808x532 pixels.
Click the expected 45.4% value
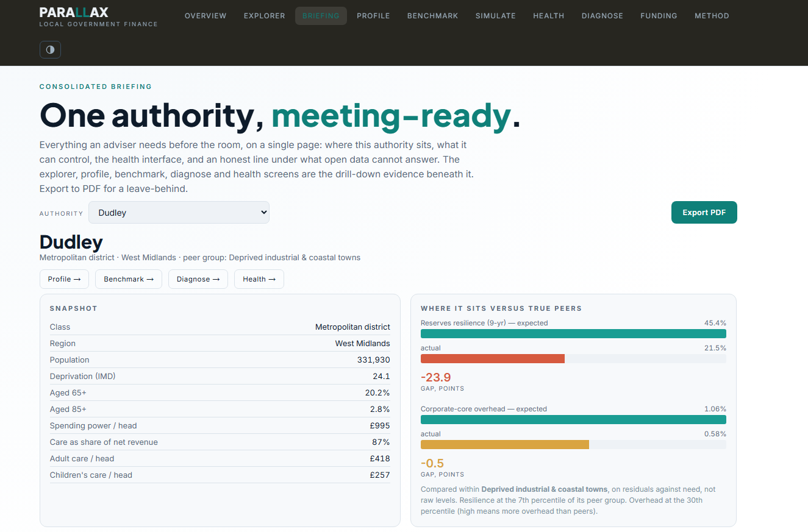coord(715,323)
